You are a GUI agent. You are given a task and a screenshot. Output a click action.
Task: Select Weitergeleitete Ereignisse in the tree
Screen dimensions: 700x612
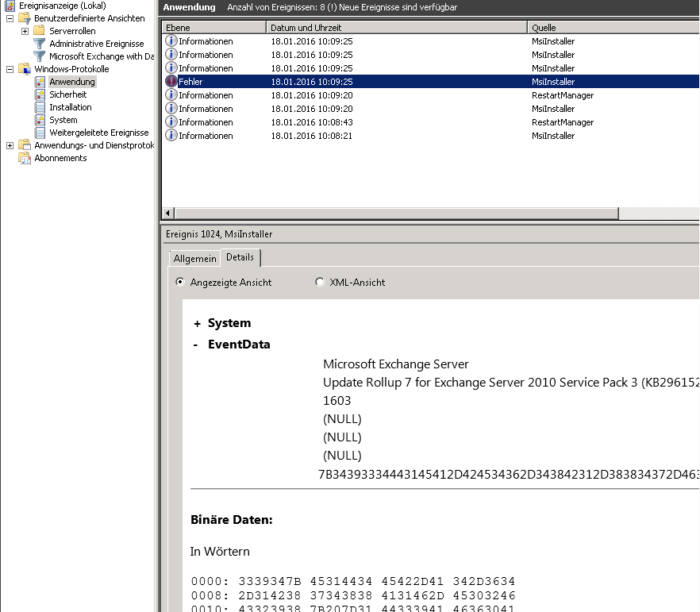pyautogui.click(x=99, y=133)
